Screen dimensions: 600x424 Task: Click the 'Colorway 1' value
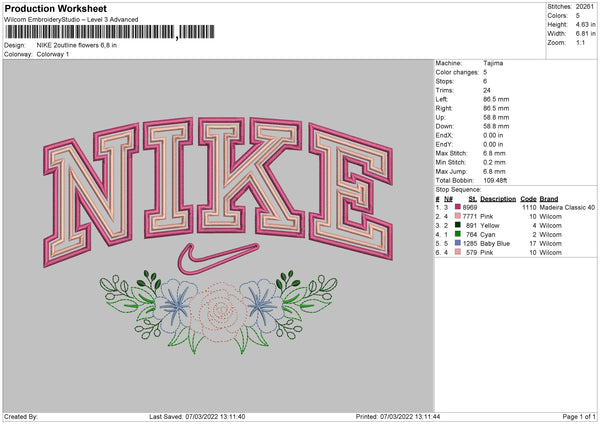point(53,54)
